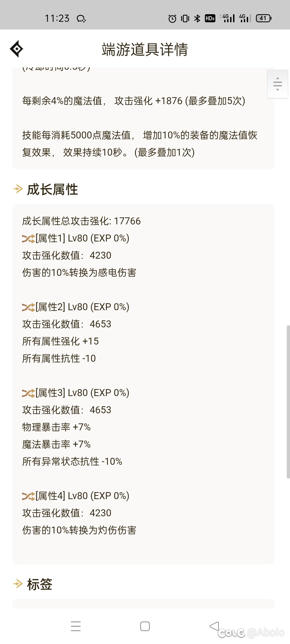Tap the Android recent apps menu button

click(76, 626)
